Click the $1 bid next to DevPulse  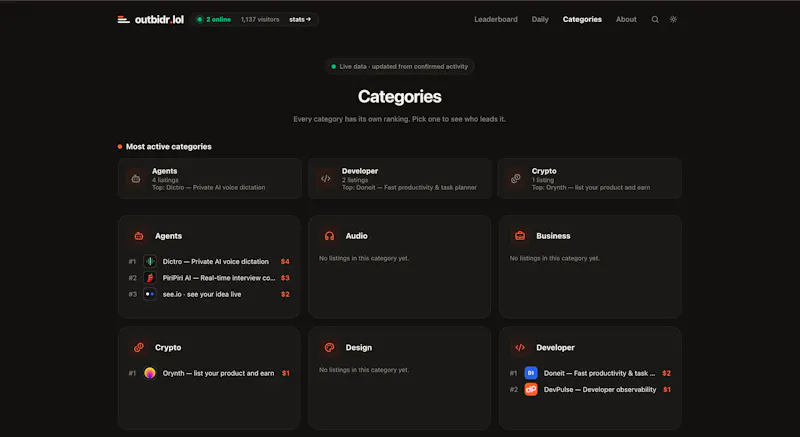tap(666, 389)
